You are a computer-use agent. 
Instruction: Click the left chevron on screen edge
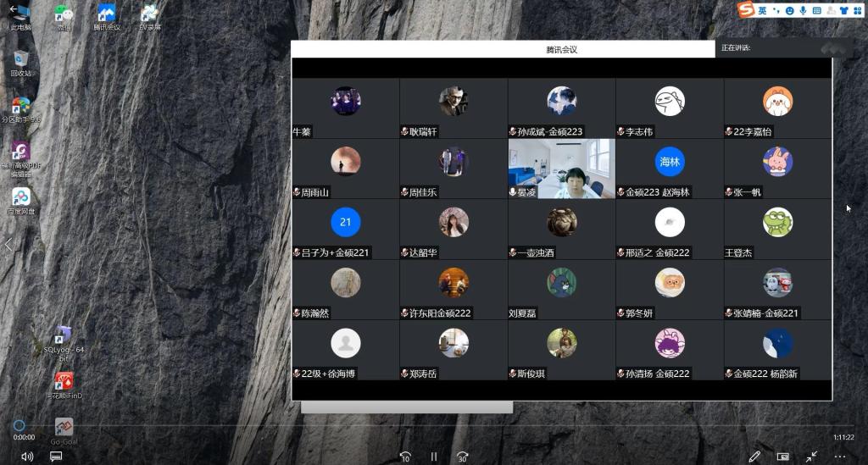(8, 245)
